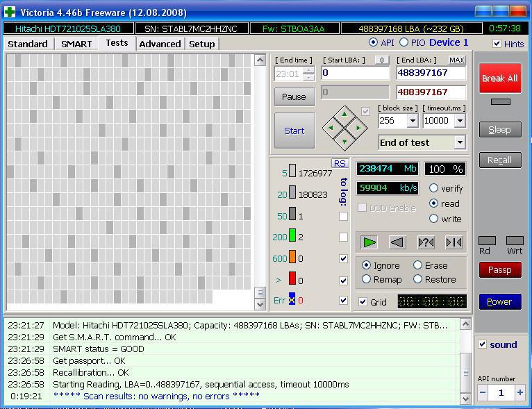Enable the Hints checkbox
Image resolution: width=532 pixels, height=409 pixels.
497,44
